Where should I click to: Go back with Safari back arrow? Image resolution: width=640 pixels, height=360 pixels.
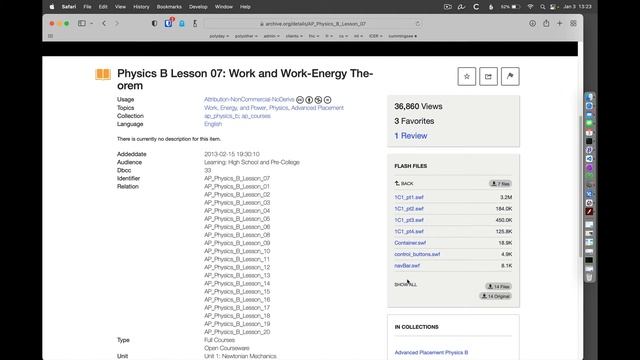point(104,24)
